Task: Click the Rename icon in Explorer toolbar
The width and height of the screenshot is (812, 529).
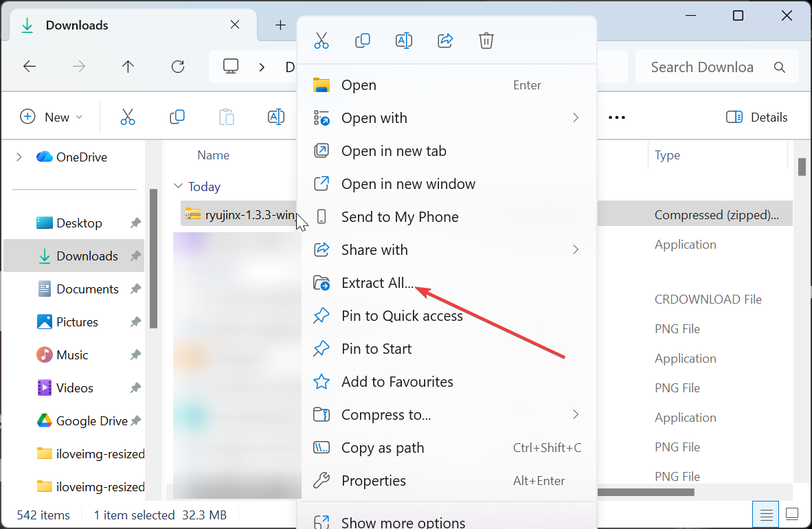Action: 276,117
